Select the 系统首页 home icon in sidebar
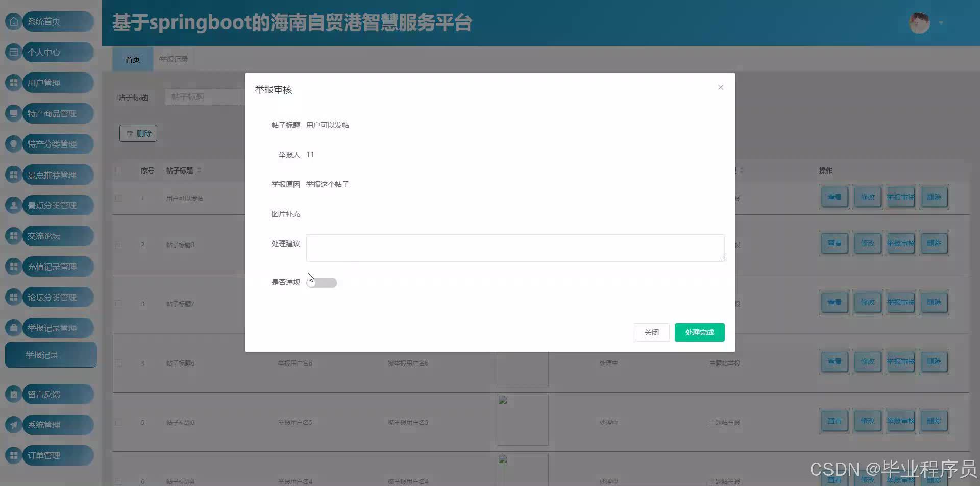Image resolution: width=980 pixels, height=486 pixels. (13, 21)
